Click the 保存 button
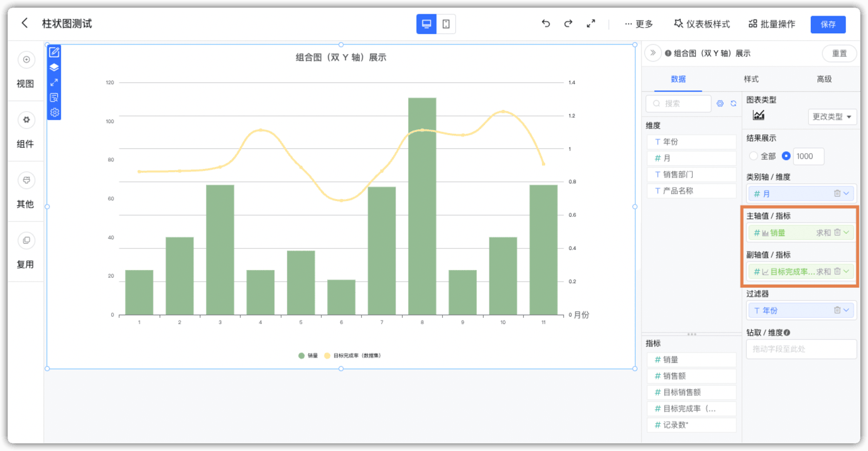The height and width of the screenshot is (451, 868). 828,24
